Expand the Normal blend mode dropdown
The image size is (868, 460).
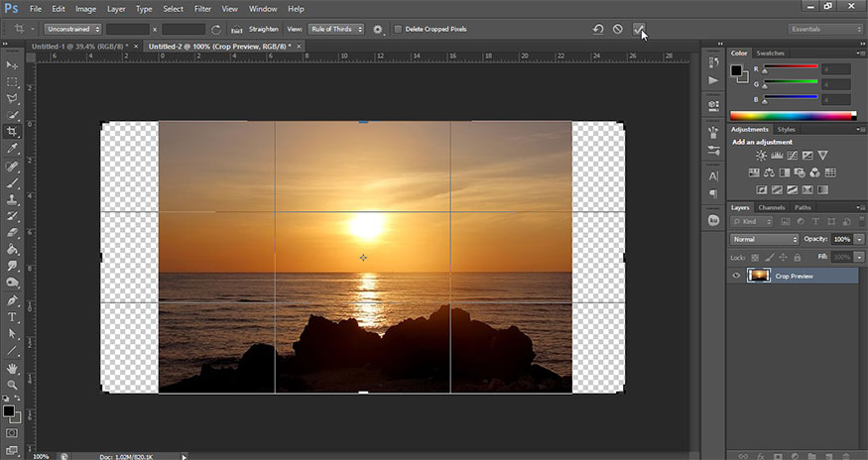tap(764, 240)
